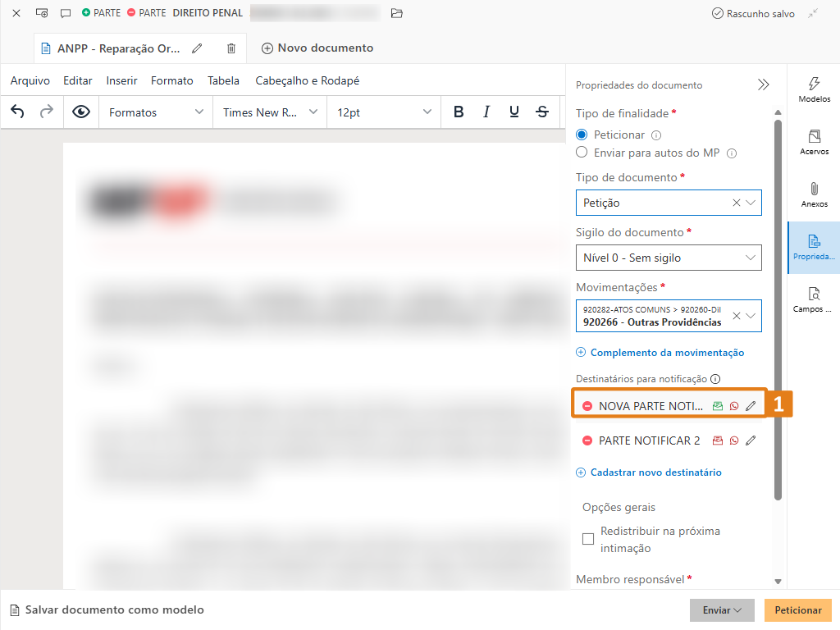Remove the PARTE NOTIFICAR 2 recipient

click(587, 441)
